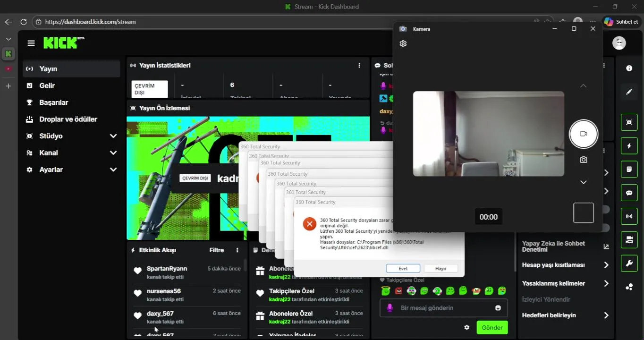The height and width of the screenshot is (340, 644).
Task: Click heart icon next to SpartanRyann
Action: point(137,271)
